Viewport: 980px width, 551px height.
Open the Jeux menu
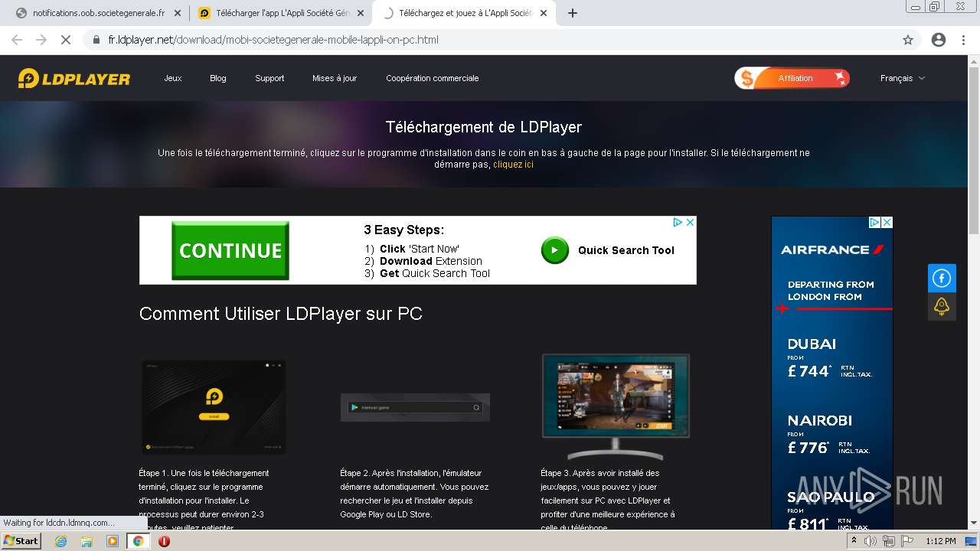coord(173,78)
